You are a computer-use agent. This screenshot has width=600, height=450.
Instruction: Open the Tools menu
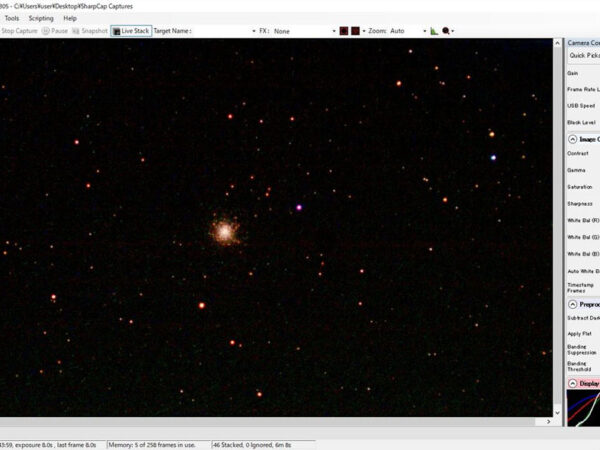[x=12, y=18]
